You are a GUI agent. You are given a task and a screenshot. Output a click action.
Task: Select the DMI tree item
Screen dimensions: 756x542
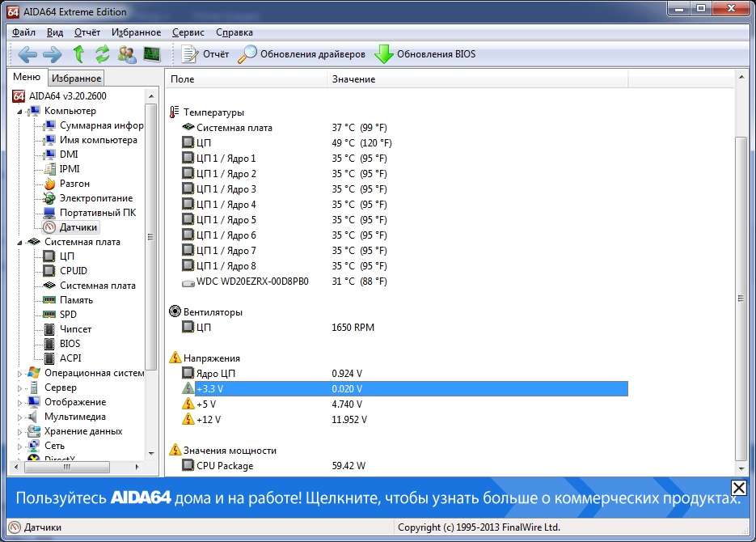pyautogui.click(x=61, y=155)
